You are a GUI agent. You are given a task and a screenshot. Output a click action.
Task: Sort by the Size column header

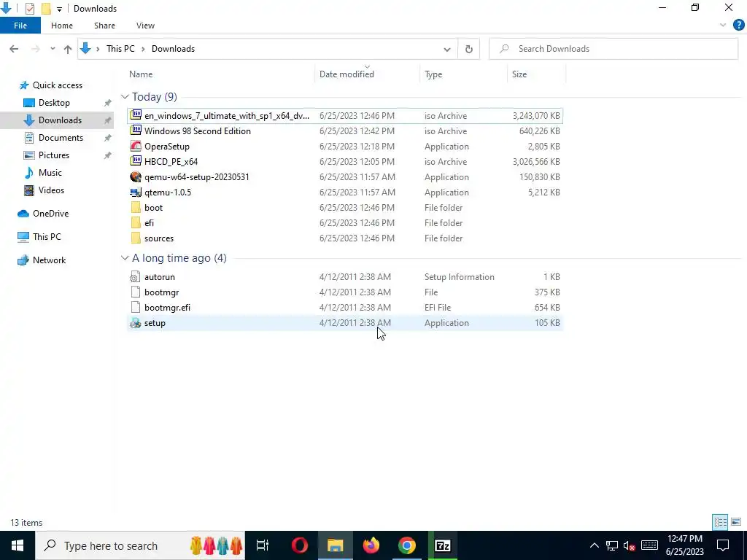tap(519, 74)
